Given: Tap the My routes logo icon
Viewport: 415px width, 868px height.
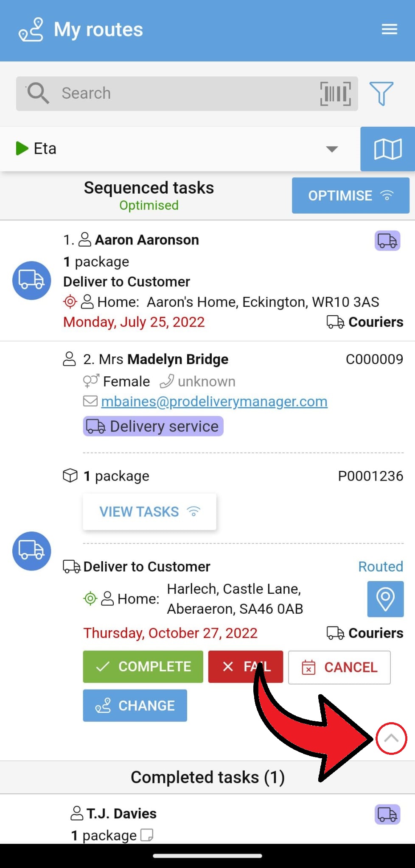Looking at the screenshot, I should [x=31, y=30].
